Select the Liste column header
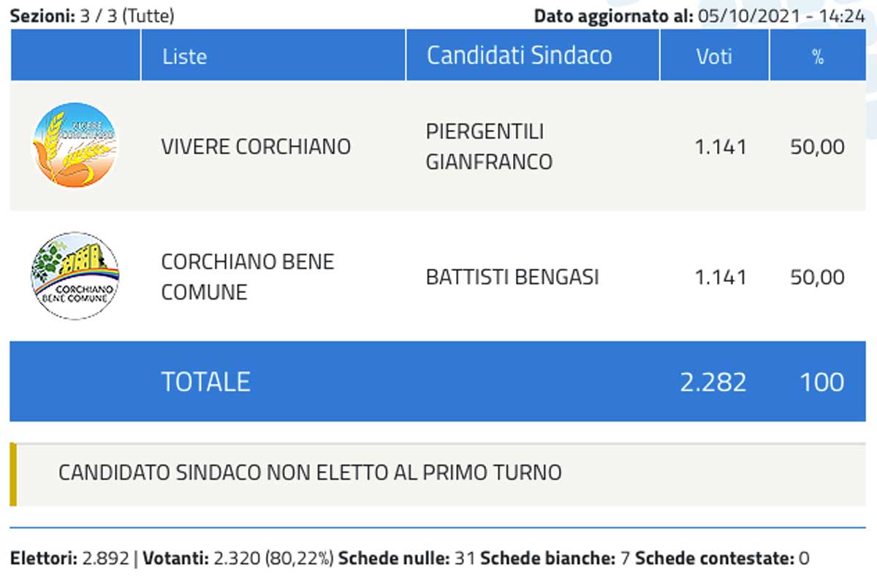Viewport: 877px width, 588px height. [x=184, y=56]
